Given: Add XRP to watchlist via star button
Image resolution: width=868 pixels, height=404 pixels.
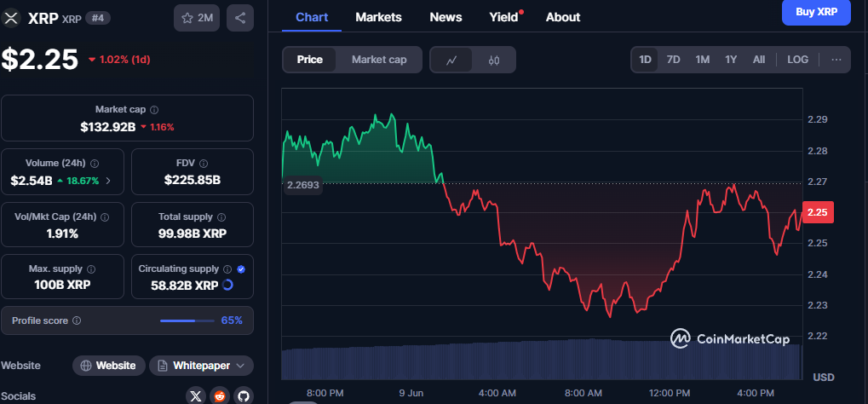Looking at the screenshot, I should tap(197, 18).
